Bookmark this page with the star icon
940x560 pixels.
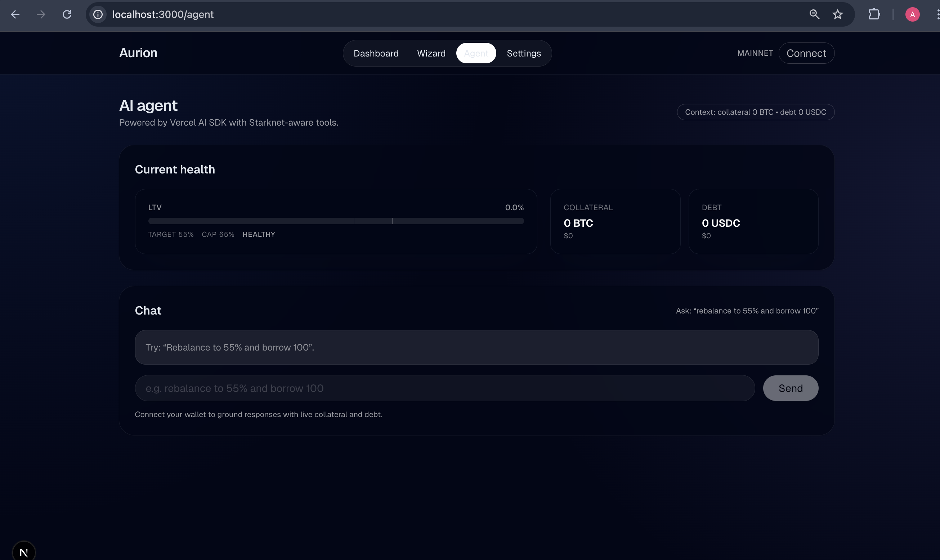tap(837, 14)
